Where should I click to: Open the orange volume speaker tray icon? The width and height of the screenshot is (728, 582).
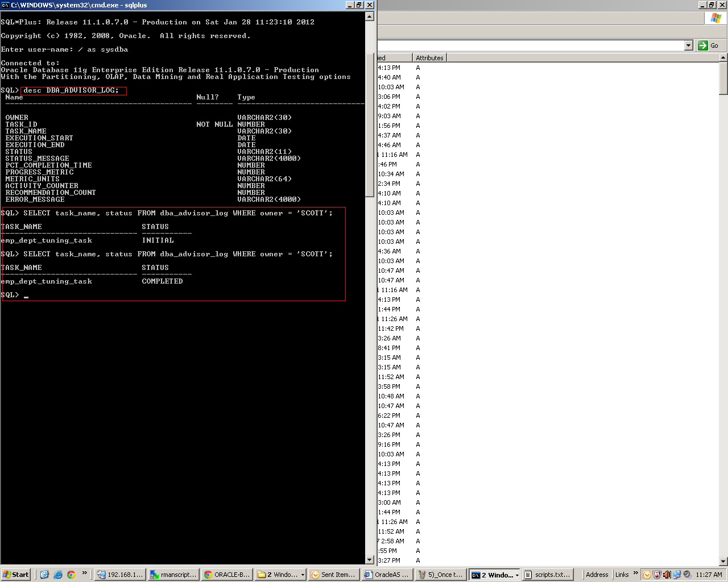[x=667, y=575]
